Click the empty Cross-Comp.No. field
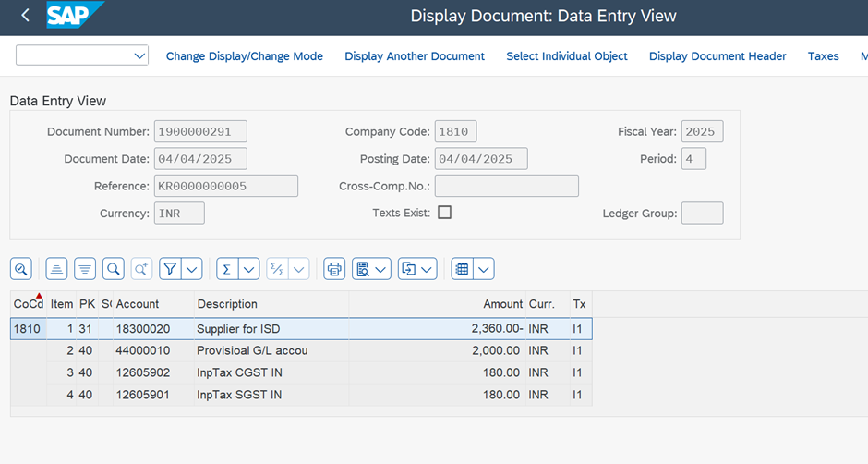The width and height of the screenshot is (868, 464). tap(507, 186)
